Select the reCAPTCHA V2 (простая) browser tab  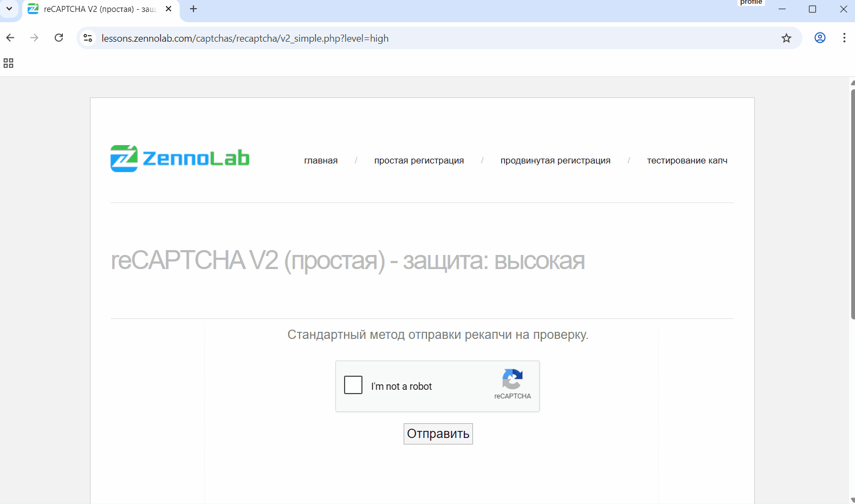[100, 10]
